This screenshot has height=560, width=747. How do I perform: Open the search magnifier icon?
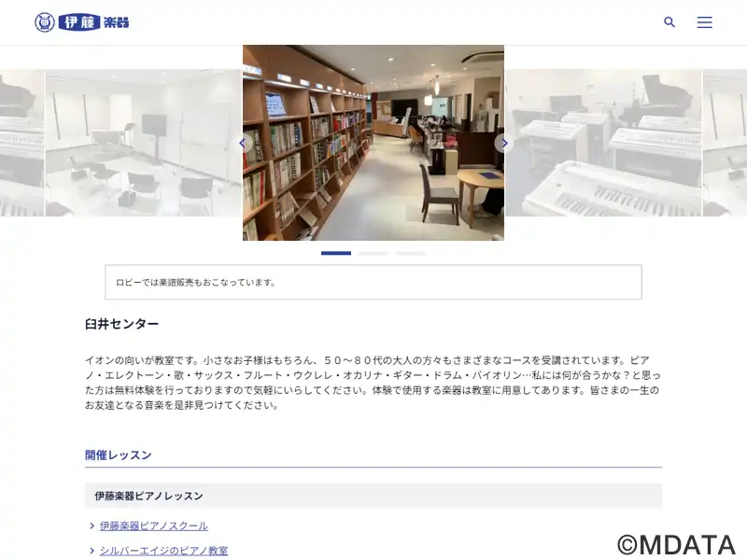[669, 21]
